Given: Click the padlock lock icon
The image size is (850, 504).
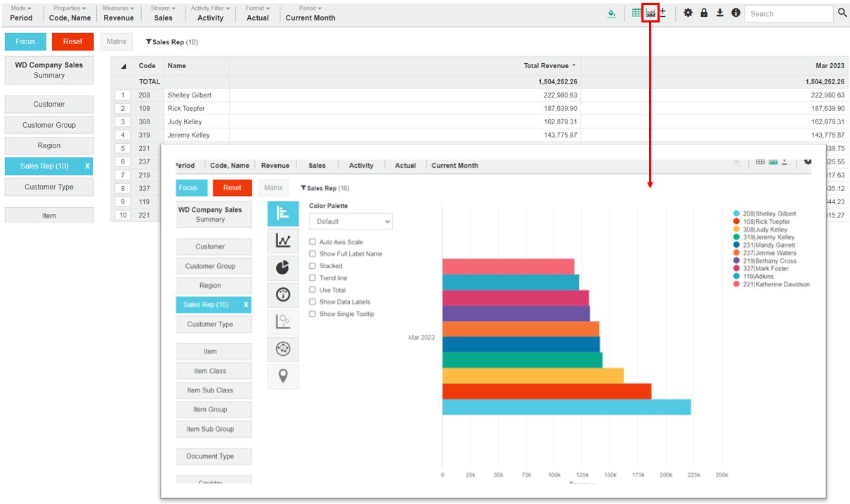Looking at the screenshot, I should pyautogui.click(x=704, y=13).
